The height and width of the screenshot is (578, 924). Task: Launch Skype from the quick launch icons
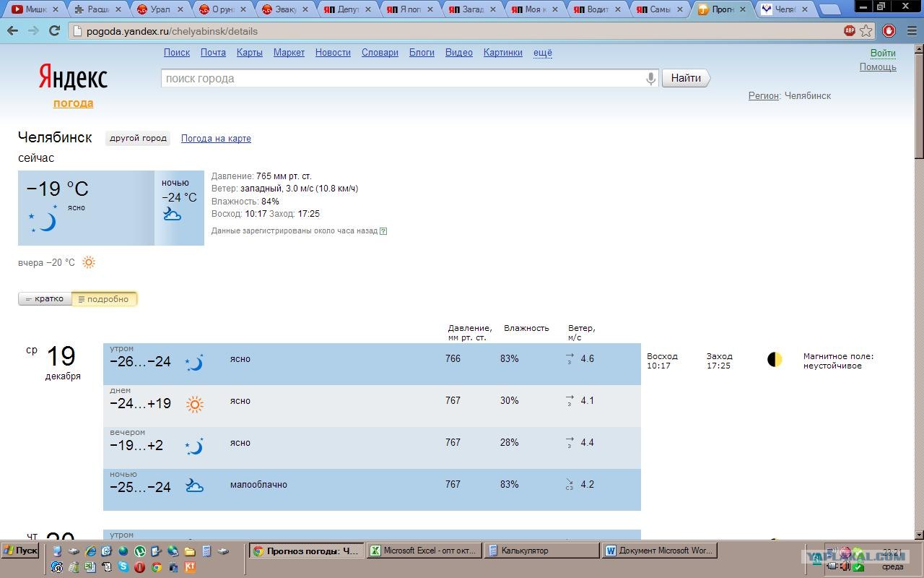123,567
